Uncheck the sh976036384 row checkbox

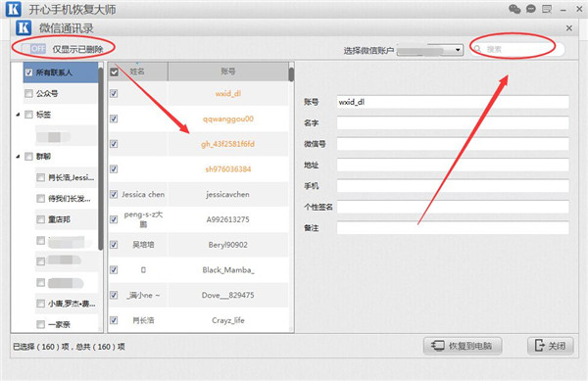point(114,169)
